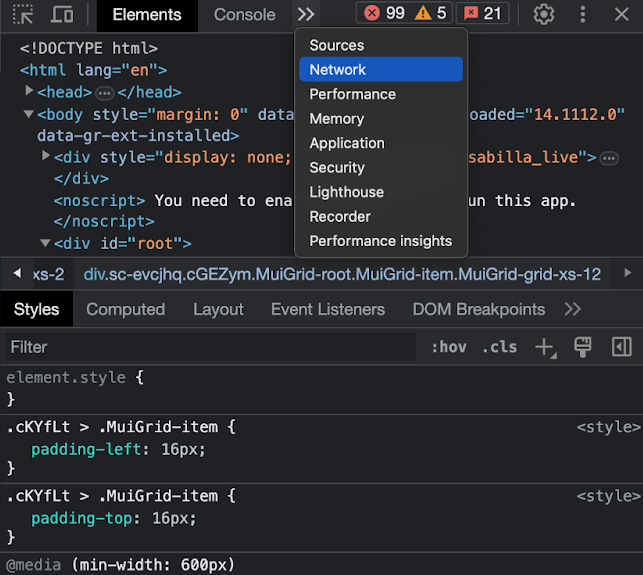Select the DOCTYPE html line

pos(89,48)
